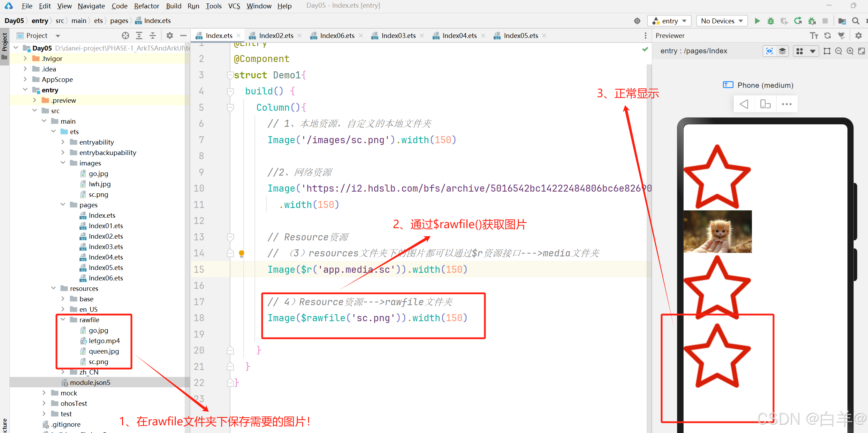Open the phone previewer more options dots
868x433 pixels.
click(x=786, y=104)
